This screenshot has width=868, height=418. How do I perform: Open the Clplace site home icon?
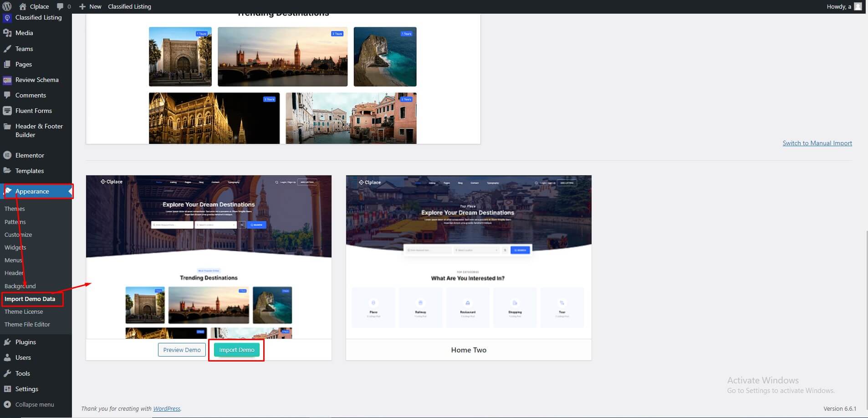[x=23, y=6]
